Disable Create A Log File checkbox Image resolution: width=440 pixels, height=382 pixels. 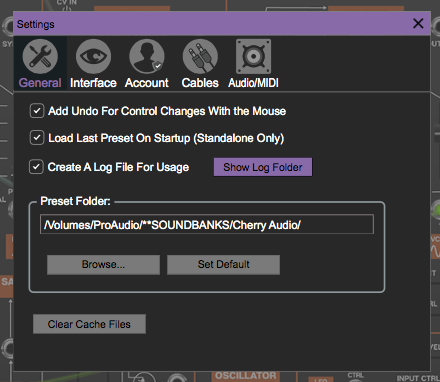tap(36, 167)
